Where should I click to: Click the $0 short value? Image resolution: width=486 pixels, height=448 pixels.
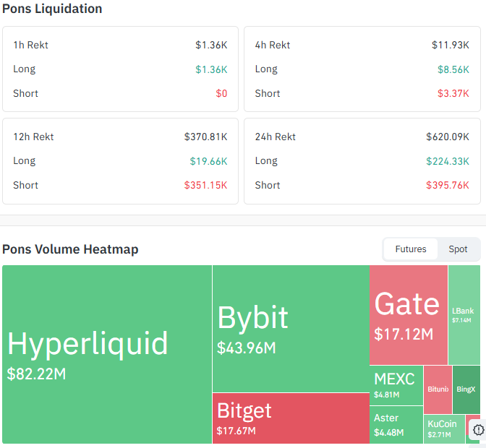[221, 93]
